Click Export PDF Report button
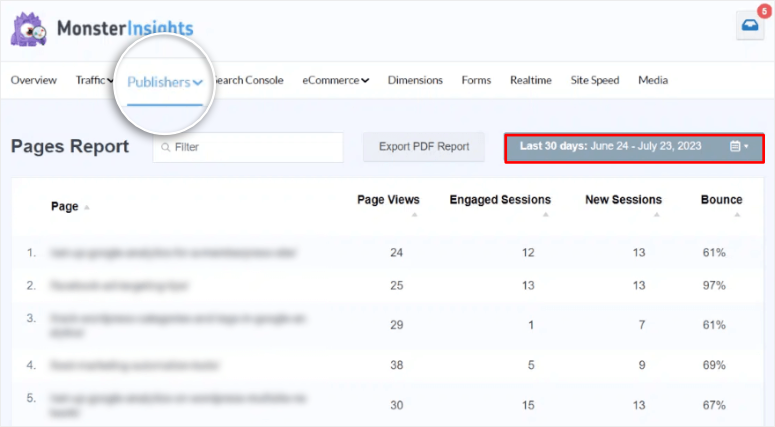 pyautogui.click(x=424, y=147)
